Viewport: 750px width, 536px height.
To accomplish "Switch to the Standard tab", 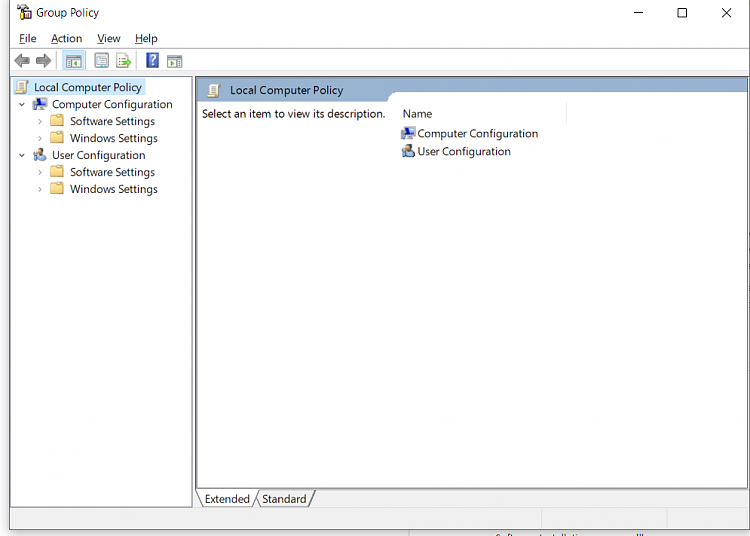I will tap(284, 499).
